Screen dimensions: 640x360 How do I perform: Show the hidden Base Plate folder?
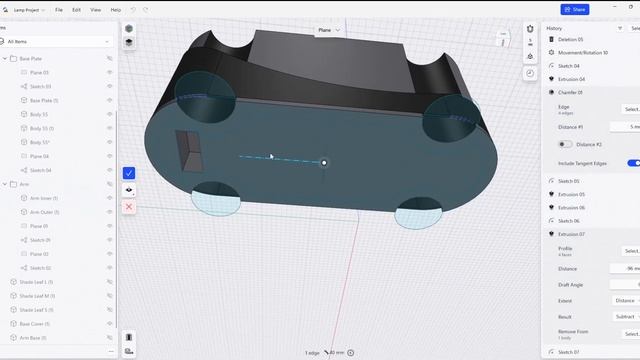[109, 58]
